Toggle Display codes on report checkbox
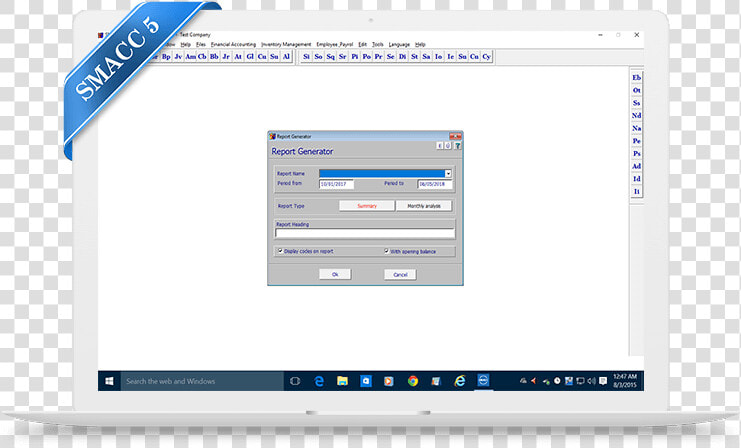The height and width of the screenshot is (448, 741). [281, 251]
